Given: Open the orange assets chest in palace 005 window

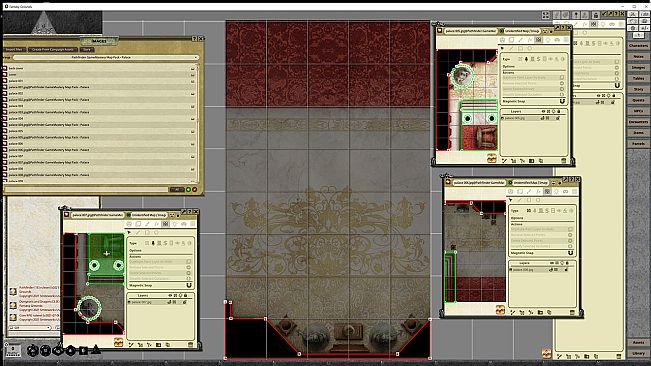Looking at the screenshot, I should (x=492, y=158).
